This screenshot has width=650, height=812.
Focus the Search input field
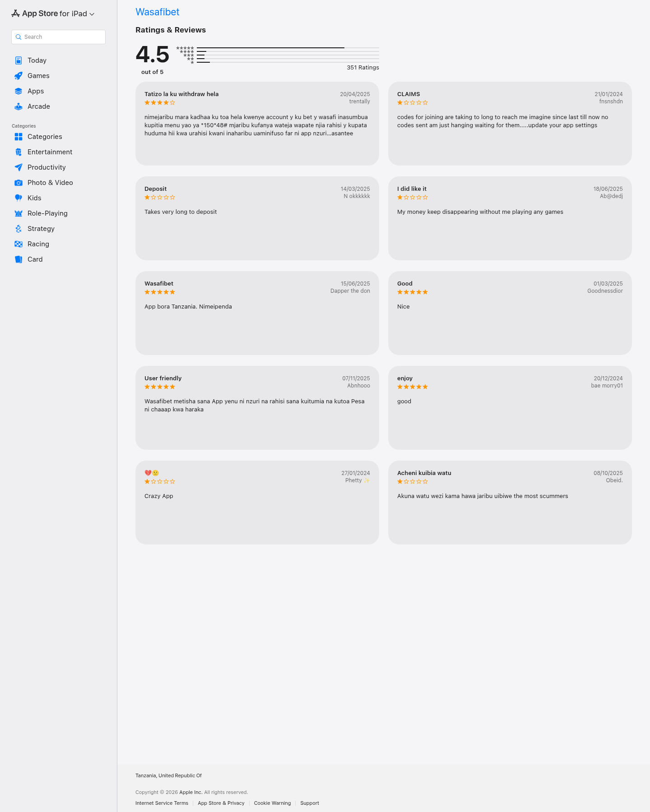pos(58,37)
